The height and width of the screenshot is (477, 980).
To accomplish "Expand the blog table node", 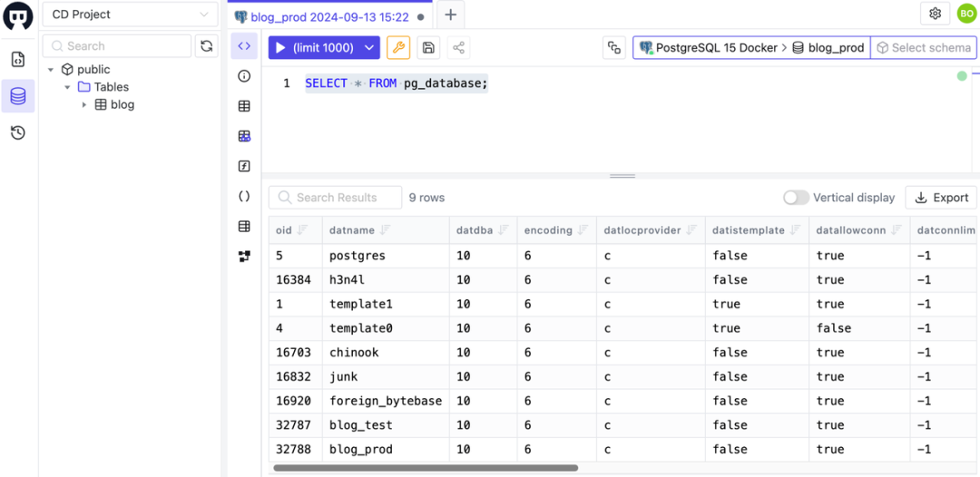I will pos(84,105).
